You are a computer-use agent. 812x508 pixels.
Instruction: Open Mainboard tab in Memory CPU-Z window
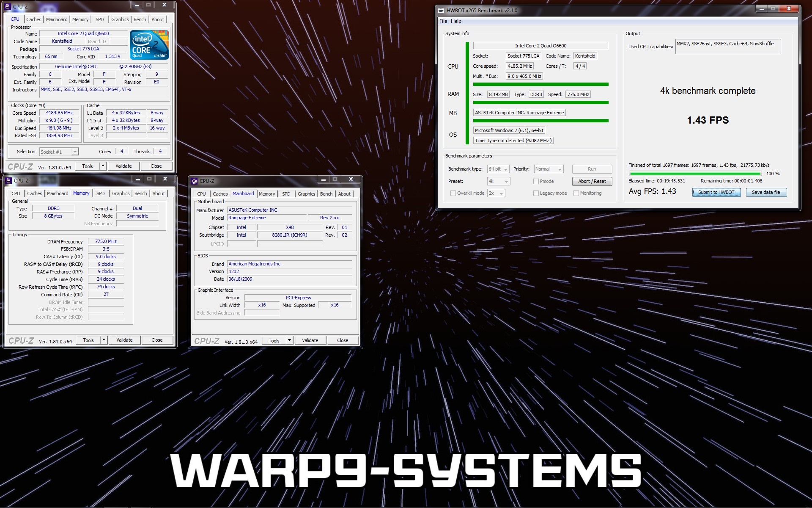58,193
